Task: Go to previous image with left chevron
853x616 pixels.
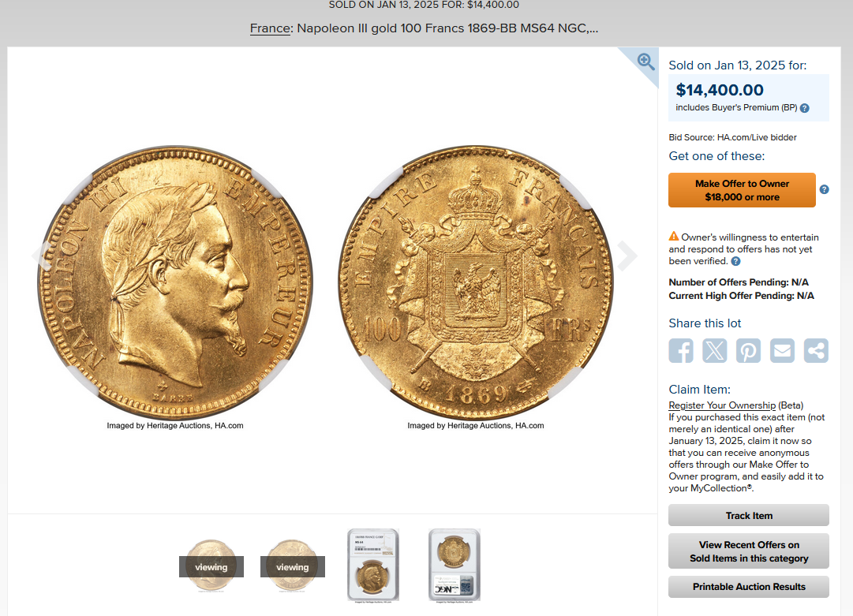Action: coord(41,255)
